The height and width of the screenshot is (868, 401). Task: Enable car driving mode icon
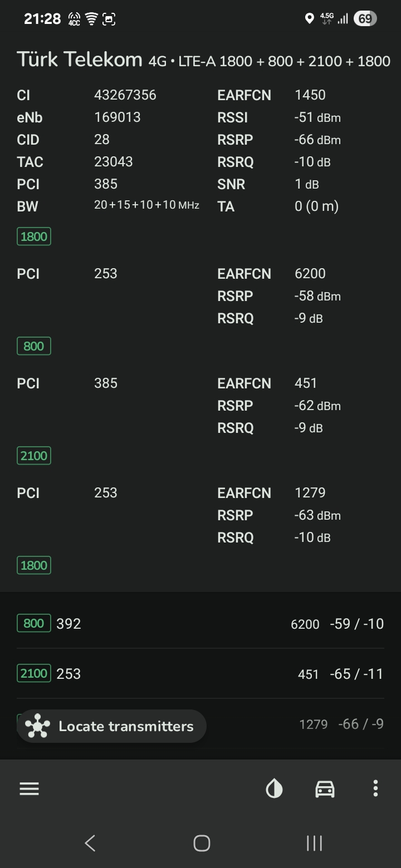pos(325,788)
